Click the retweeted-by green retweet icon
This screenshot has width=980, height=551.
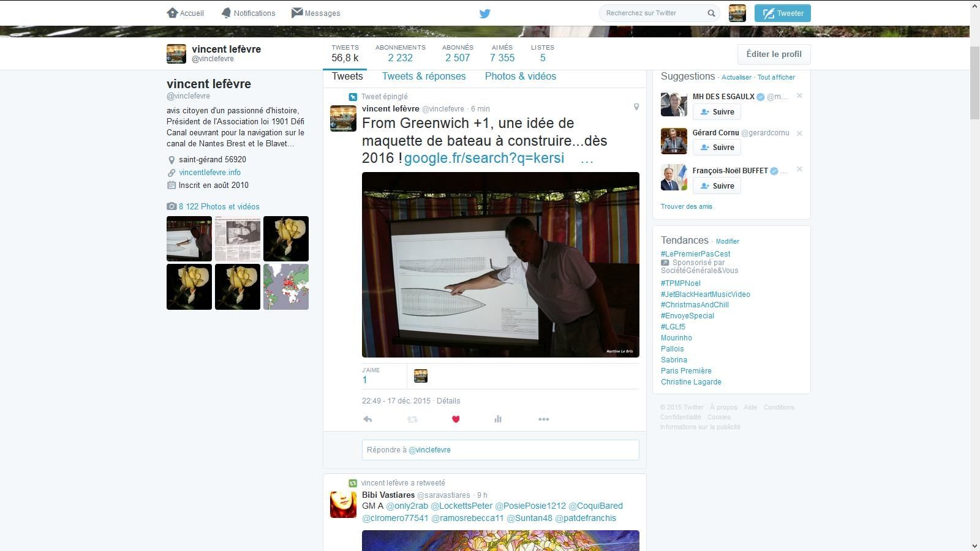(353, 483)
